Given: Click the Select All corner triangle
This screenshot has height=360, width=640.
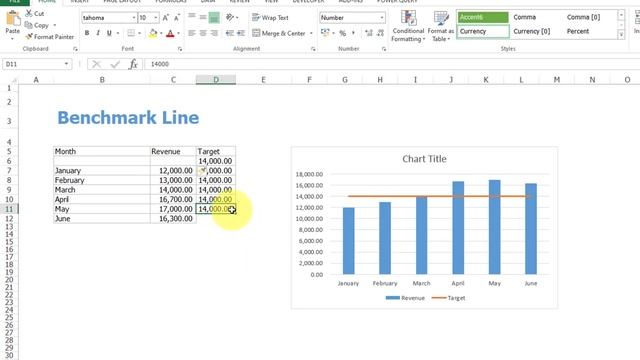Looking at the screenshot, I should (14, 80).
